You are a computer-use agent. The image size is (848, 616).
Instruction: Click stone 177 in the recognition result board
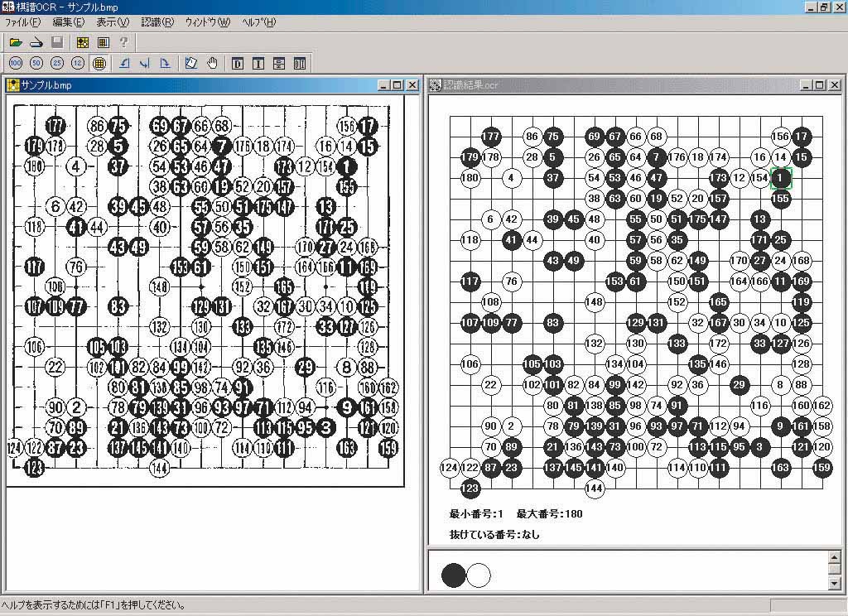[x=490, y=137]
